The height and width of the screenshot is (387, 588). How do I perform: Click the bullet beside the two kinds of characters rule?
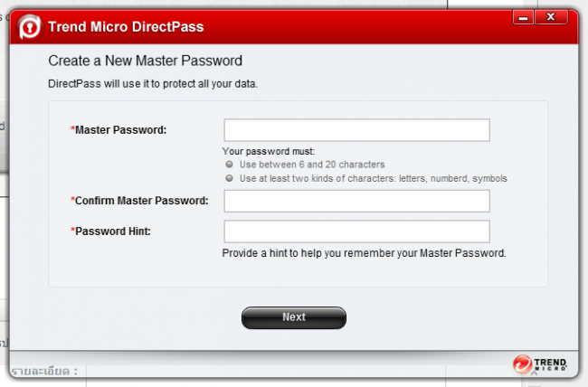[x=229, y=178]
